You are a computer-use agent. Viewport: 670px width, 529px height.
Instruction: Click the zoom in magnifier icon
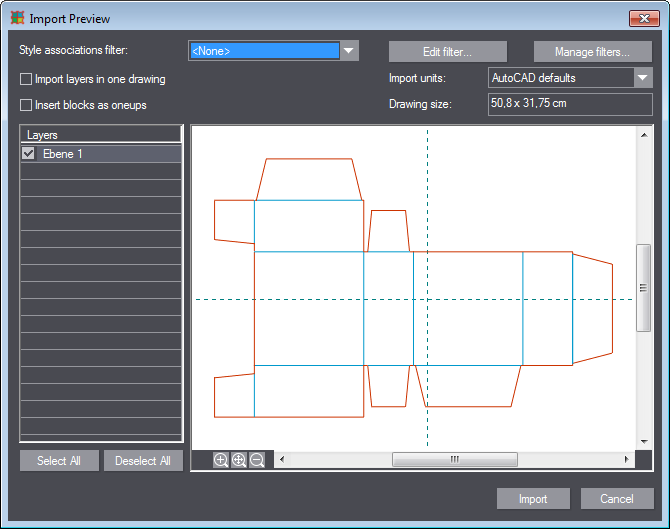(x=221, y=460)
